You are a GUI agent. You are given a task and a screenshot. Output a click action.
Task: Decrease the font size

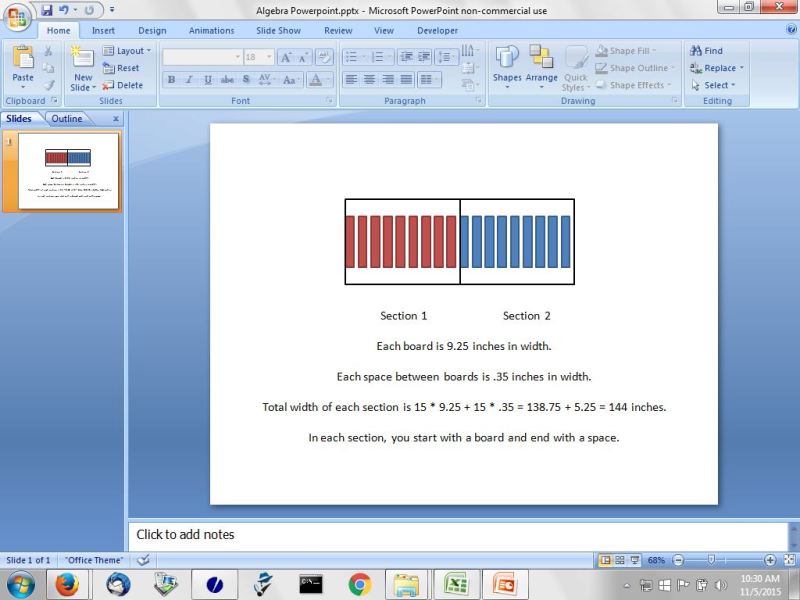303,57
